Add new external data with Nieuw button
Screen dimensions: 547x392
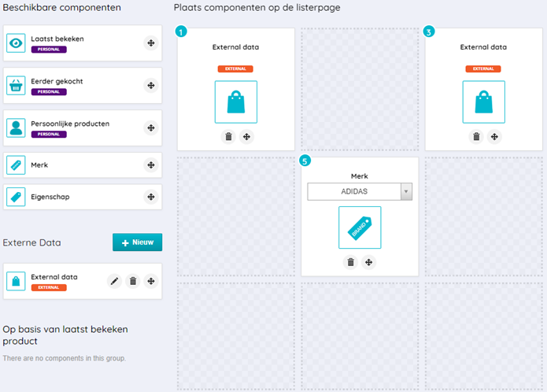click(137, 242)
